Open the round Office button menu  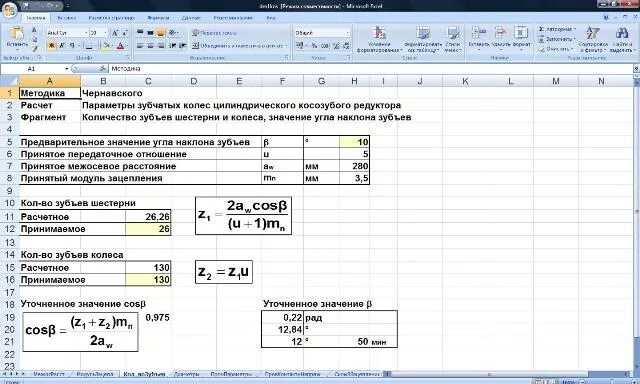10,9
